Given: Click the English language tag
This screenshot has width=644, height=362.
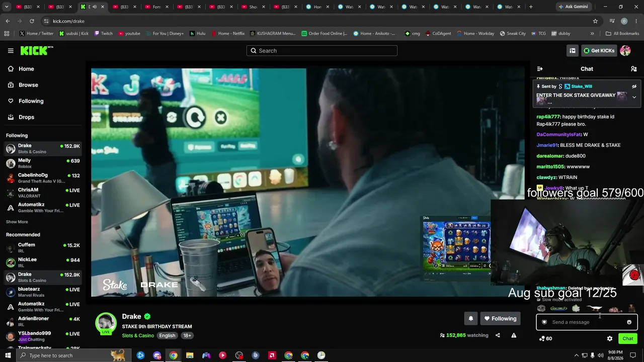Looking at the screenshot, I should coord(167,336).
